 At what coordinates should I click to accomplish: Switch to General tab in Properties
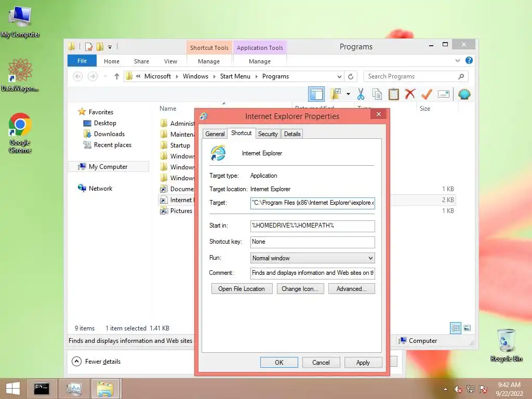(x=215, y=134)
